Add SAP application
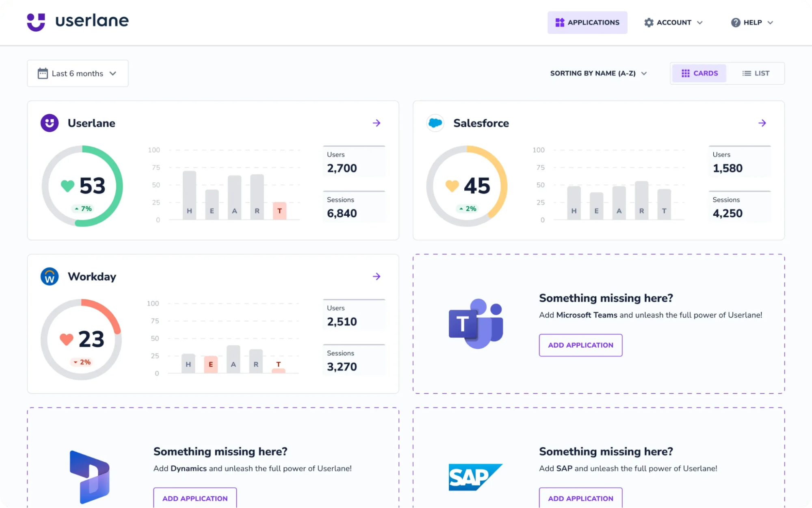Viewport: 812px width, 508px height. (x=580, y=498)
